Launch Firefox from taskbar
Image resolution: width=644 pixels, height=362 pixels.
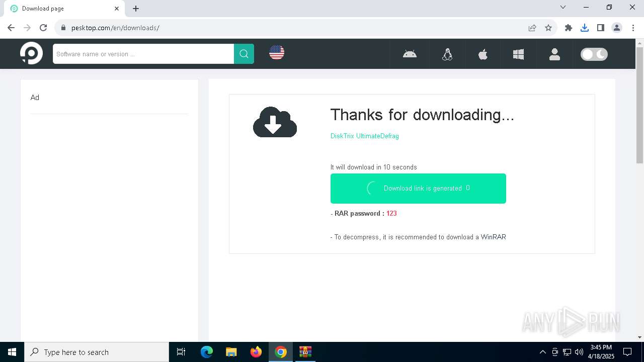(x=256, y=352)
